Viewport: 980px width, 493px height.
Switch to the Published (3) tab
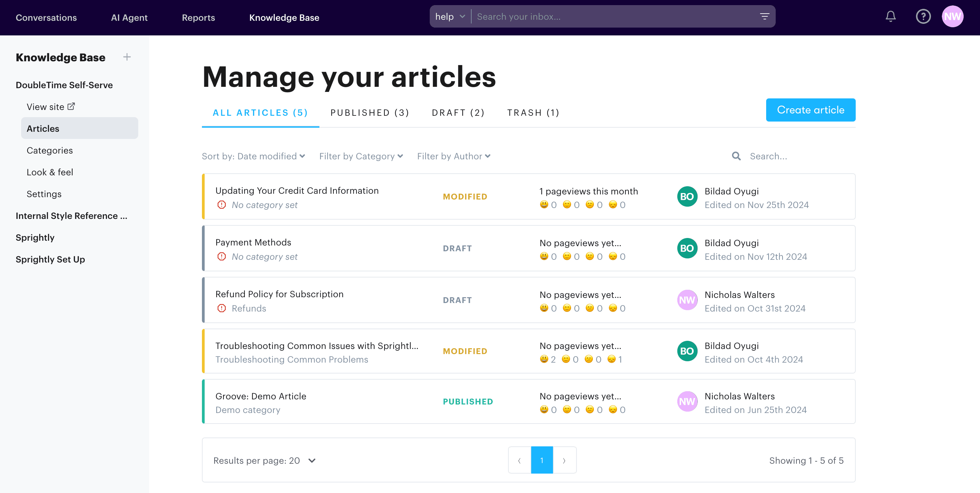(x=369, y=113)
